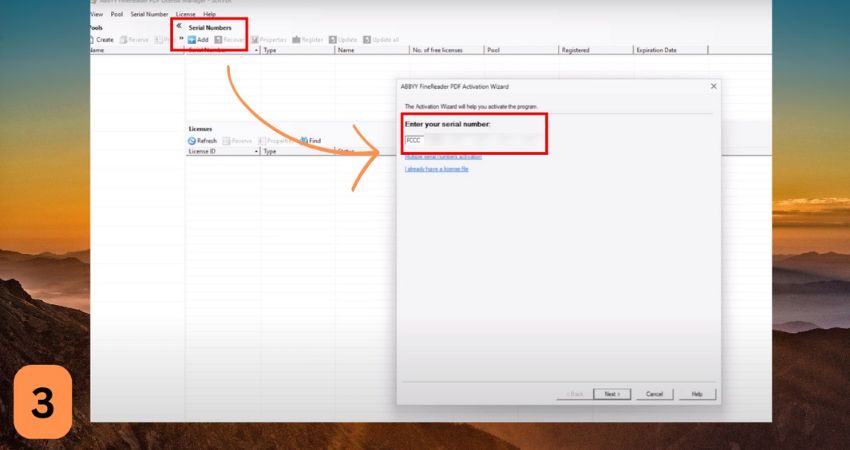The height and width of the screenshot is (450, 850).
Task: Collapse the panel with double chevron arrow
Action: click(179, 26)
